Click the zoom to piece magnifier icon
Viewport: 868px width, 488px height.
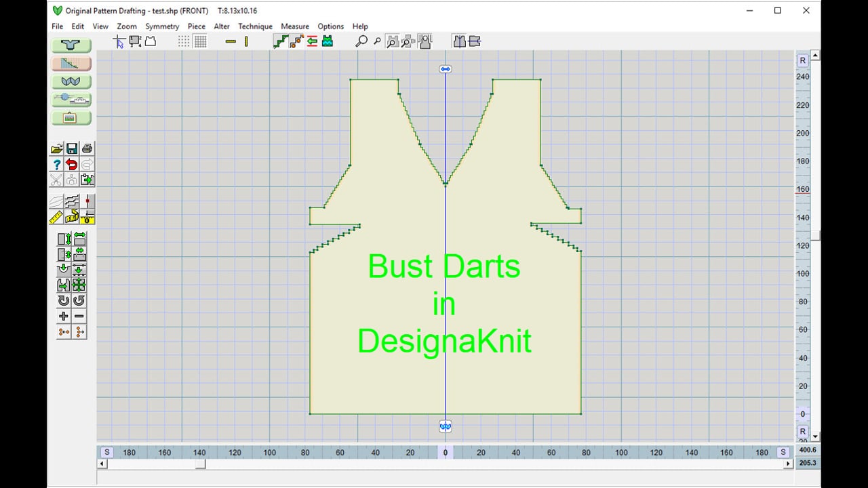tap(392, 41)
